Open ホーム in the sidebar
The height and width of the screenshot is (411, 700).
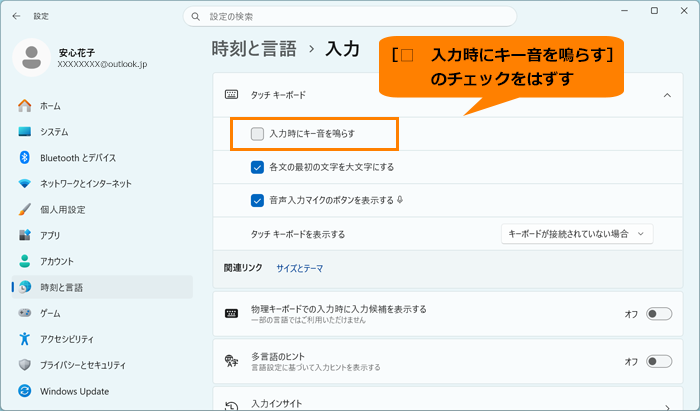[102, 106]
